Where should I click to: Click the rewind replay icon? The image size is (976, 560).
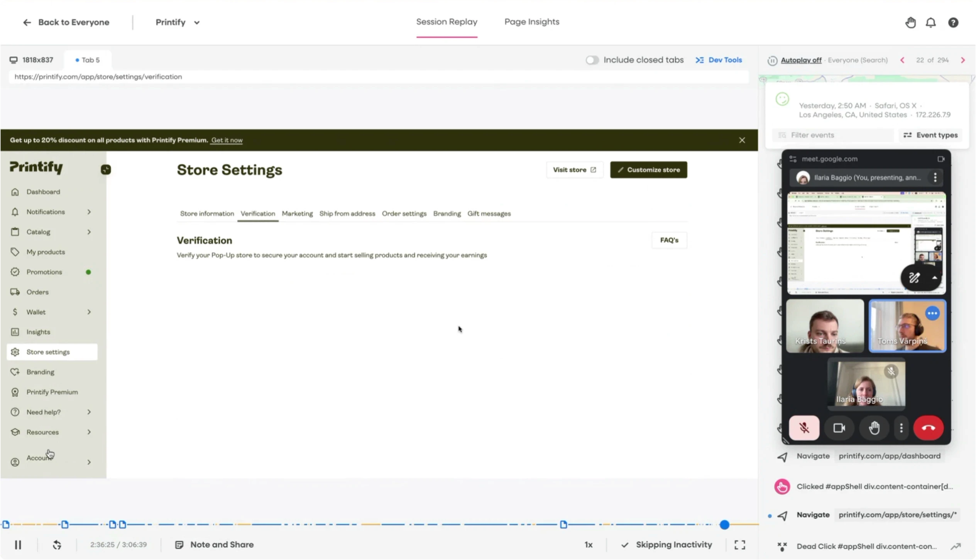coord(57,545)
